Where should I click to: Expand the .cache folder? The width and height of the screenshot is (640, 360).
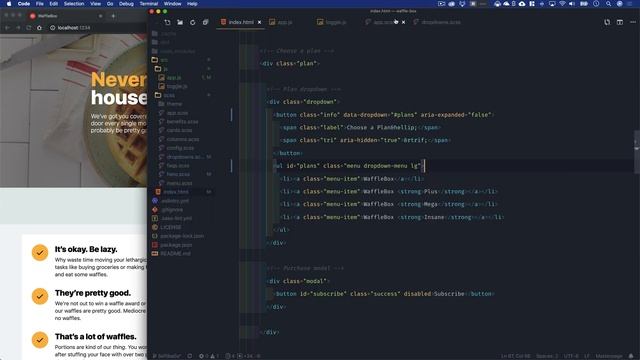(164, 33)
